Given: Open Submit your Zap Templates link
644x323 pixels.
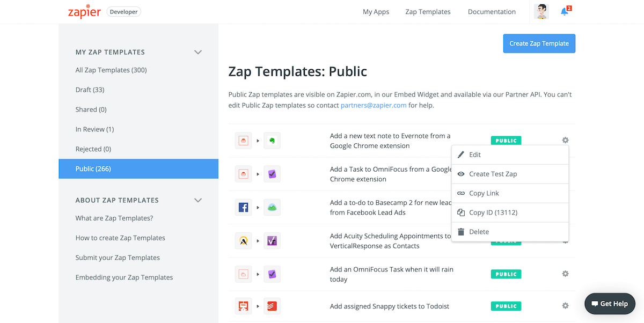Looking at the screenshot, I should (118, 258).
